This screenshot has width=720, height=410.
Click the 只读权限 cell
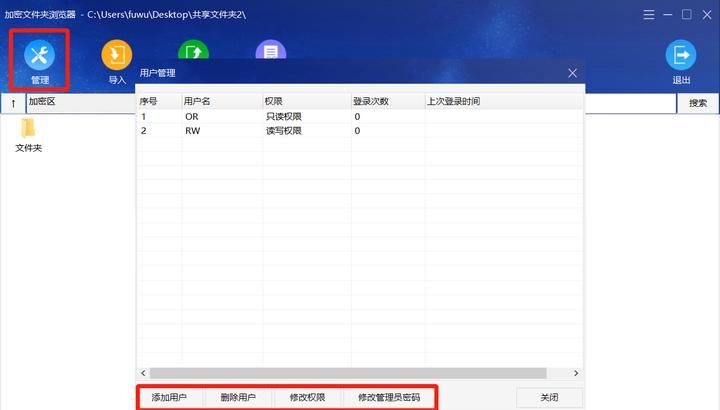click(x=283, y=117)
